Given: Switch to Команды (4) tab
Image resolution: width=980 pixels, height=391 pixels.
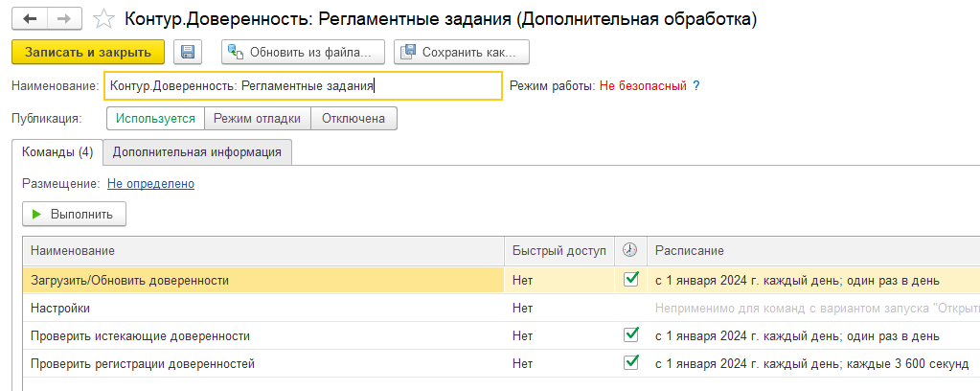Looking at the screenshot, I should (x=57, y=152).
